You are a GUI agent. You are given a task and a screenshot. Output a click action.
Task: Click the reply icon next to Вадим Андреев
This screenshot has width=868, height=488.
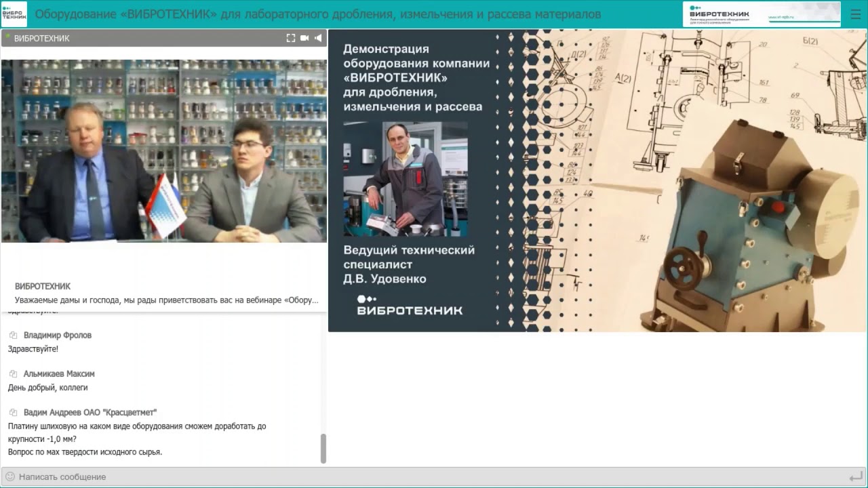point(13,413)
